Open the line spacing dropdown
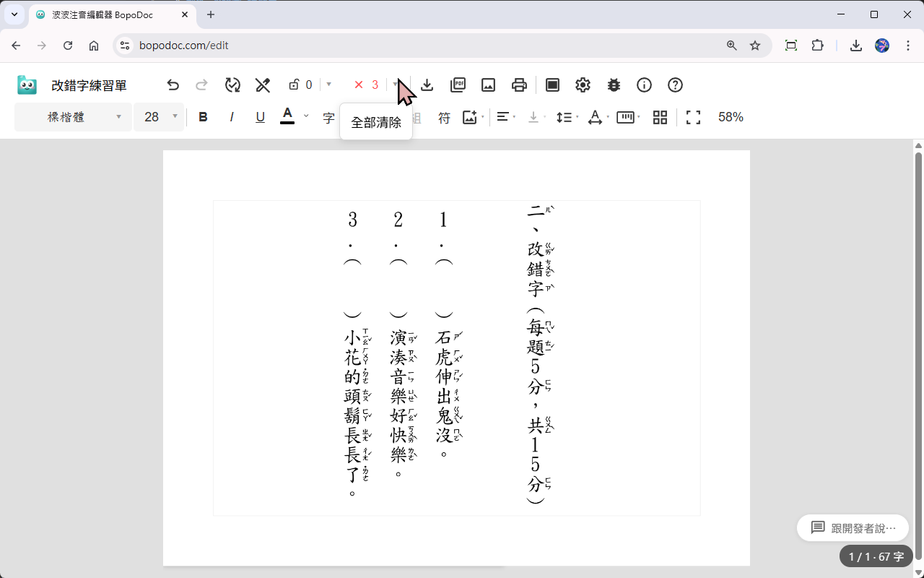Screen dimensions: 924x578 pos(567,117)
